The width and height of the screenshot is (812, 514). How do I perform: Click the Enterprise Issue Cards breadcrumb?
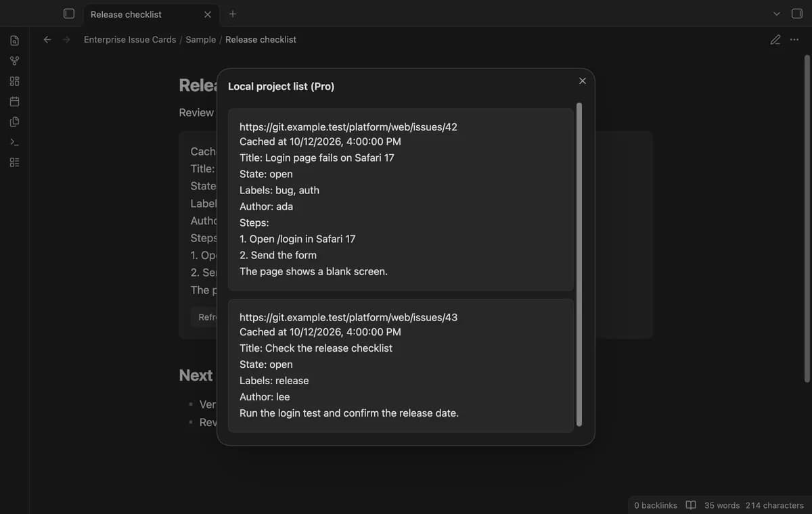pyautogui.click(x=130, y=39)
